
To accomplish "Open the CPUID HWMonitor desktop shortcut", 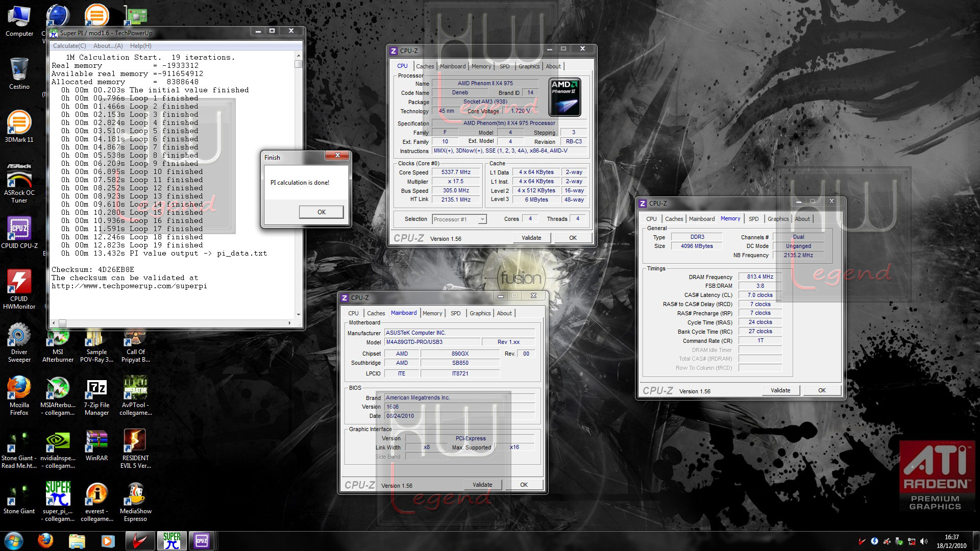I will pyautogui.click(x=19, y=289).
